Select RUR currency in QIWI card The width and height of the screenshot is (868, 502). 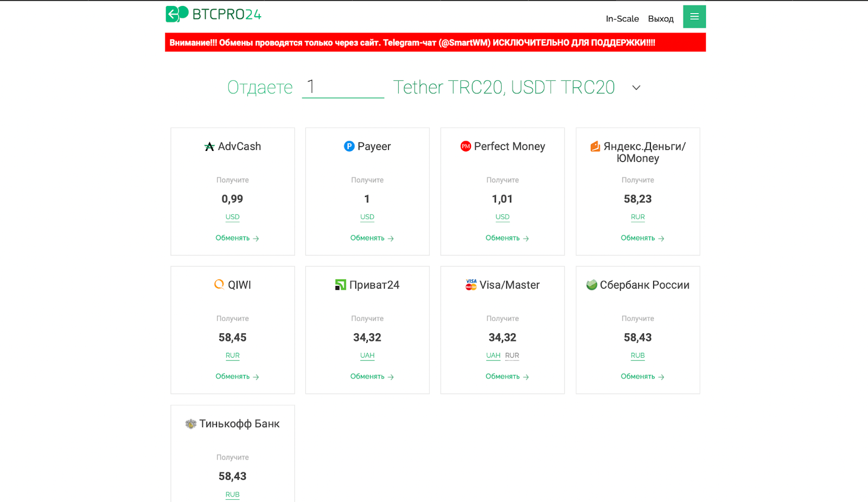coord(233,355)
